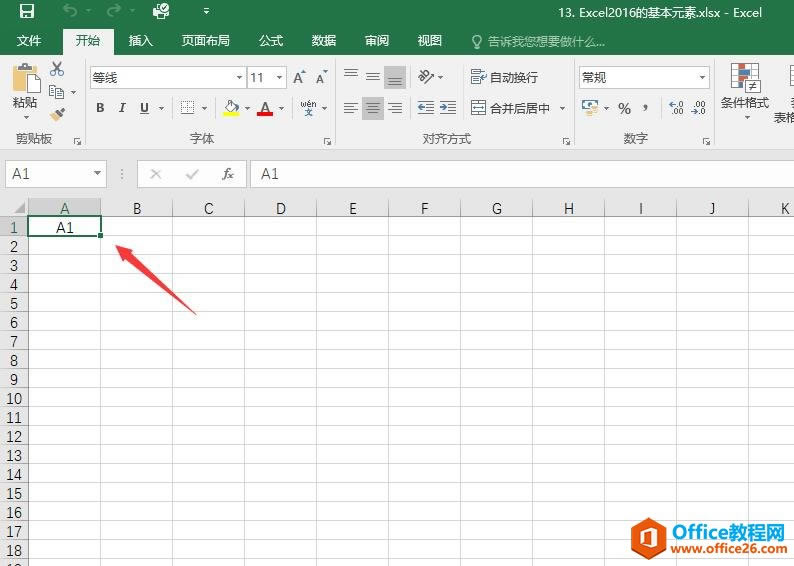Select column D header
794x566 pixels.
pyautogui.click(x=281, y=208)
